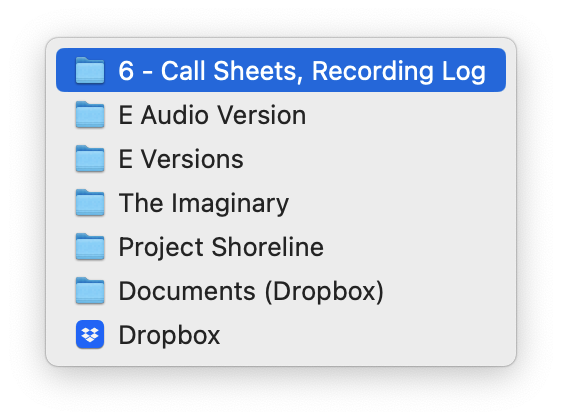The width and height of the screenshot is (562, 420).
Task: Jump to Project Shoreline folder
Action: click(281, 247)
